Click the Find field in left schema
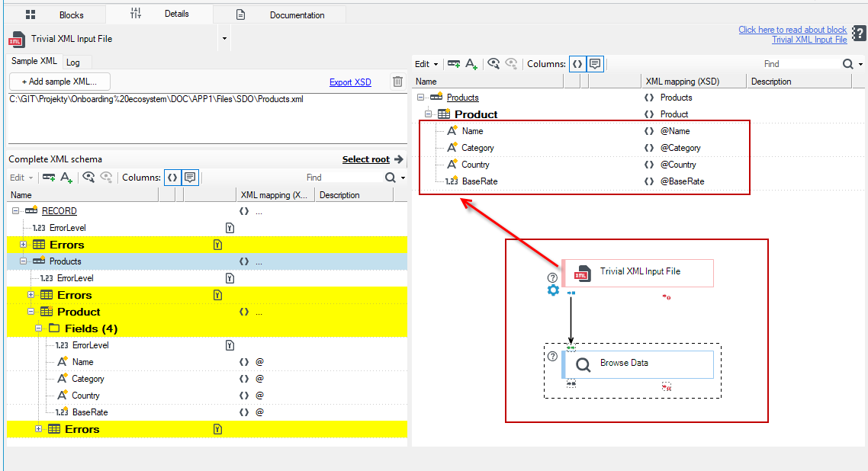This screenshot has width=868, height=471. (343, 178)
